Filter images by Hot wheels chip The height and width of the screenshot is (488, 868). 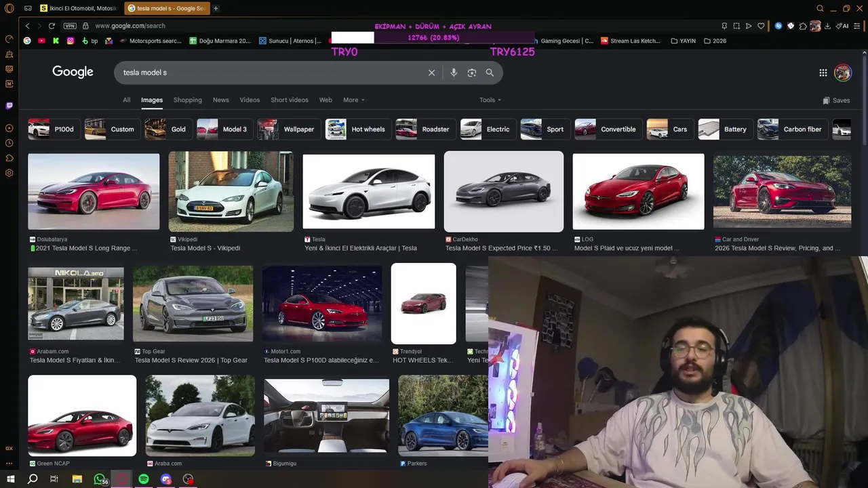click(357, 129)
